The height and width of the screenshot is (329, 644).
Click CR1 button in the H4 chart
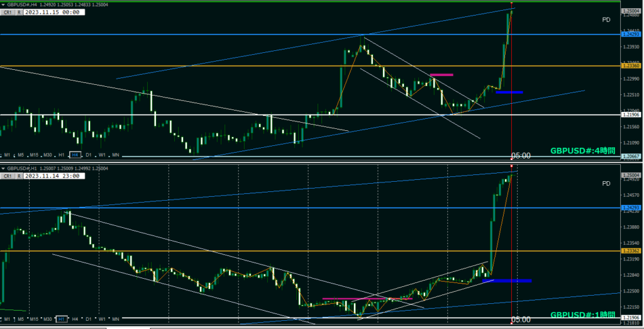click(8, 13)
